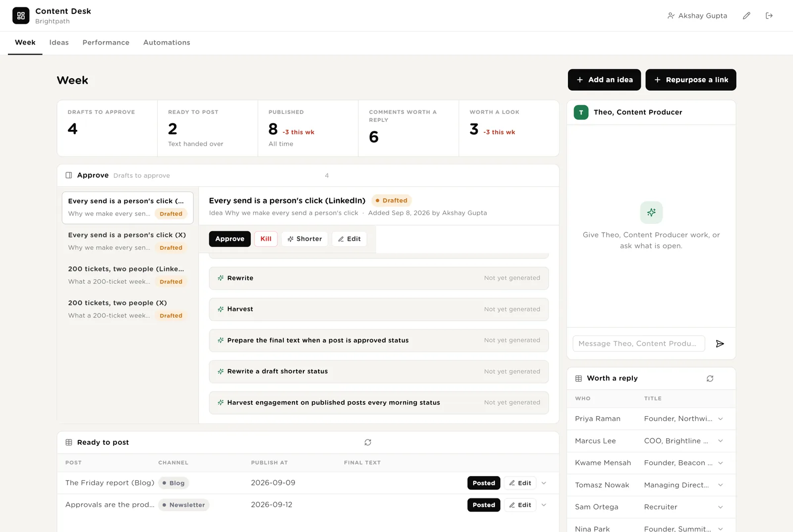Click the Add an idea button
Image resolution: width=793 pixels, height=532 pixels.
pos(604,80)
